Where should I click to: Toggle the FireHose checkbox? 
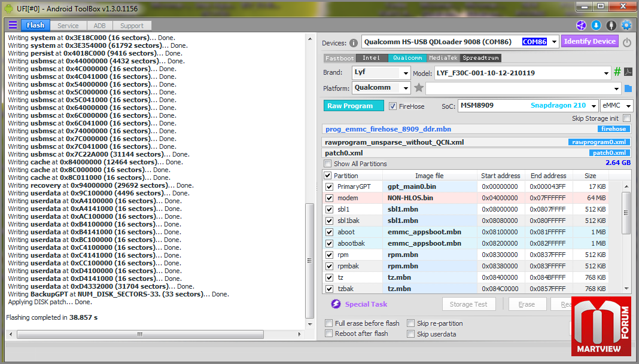coord(392,106)
